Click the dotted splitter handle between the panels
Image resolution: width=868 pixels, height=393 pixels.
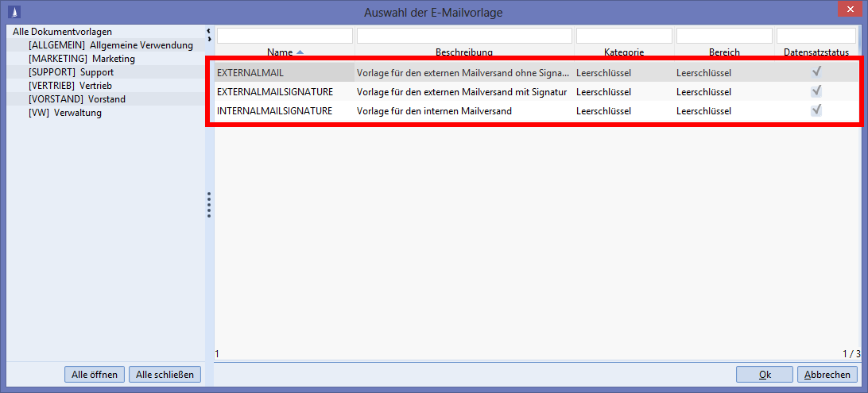[209, 204]
